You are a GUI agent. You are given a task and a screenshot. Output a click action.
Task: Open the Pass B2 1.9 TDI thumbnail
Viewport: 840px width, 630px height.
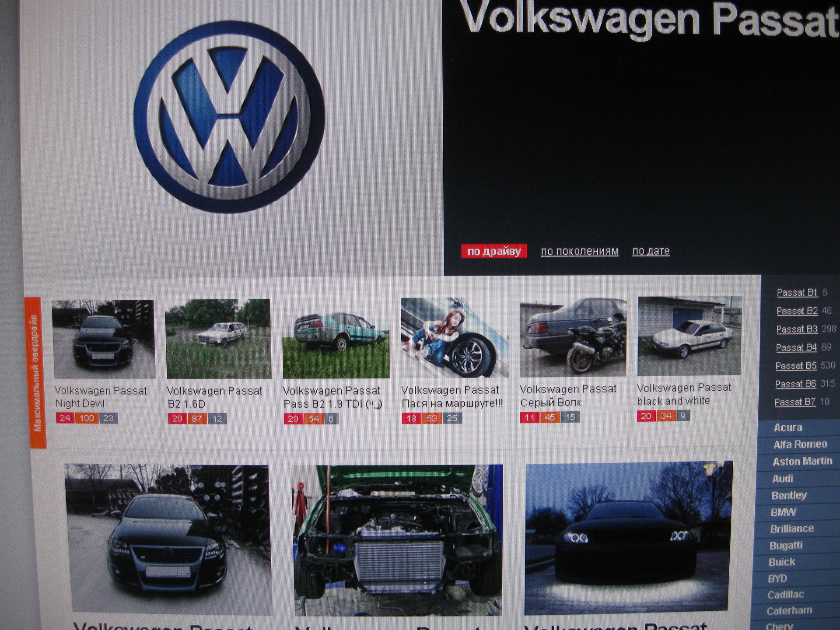point(336,338)
